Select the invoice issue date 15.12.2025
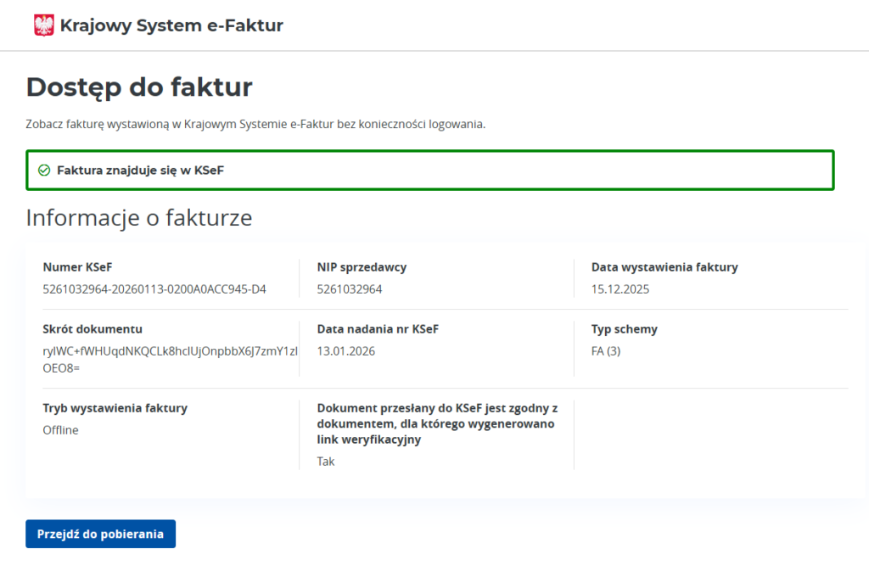Screen dimensions: 869x588 click(x=620, y=289)
